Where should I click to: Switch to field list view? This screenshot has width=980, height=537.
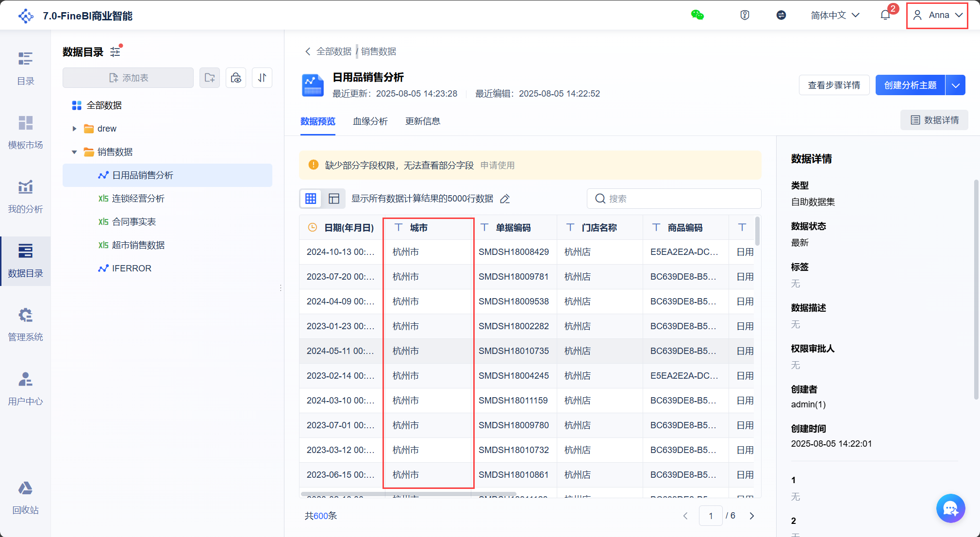(334, 199)
